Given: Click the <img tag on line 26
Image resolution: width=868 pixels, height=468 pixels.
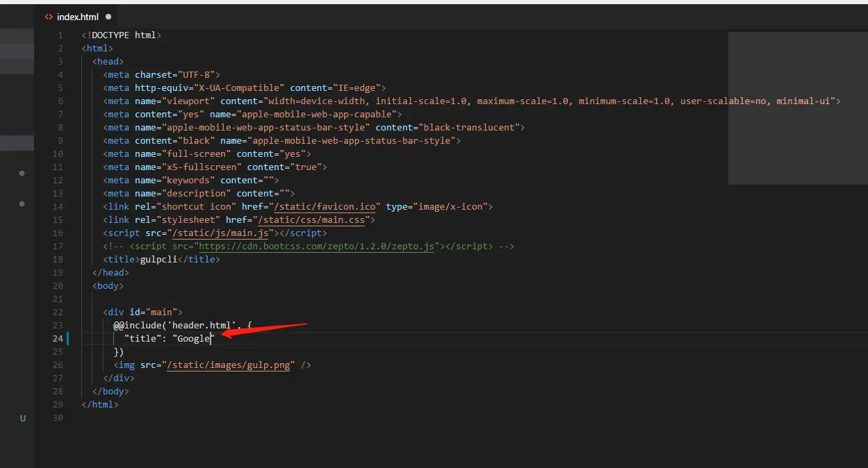Looking at the screenshot, I should coord(124,365).
